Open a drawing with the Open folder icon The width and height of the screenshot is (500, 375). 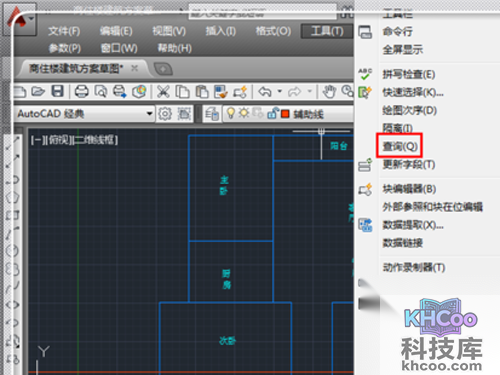[38, 91]
